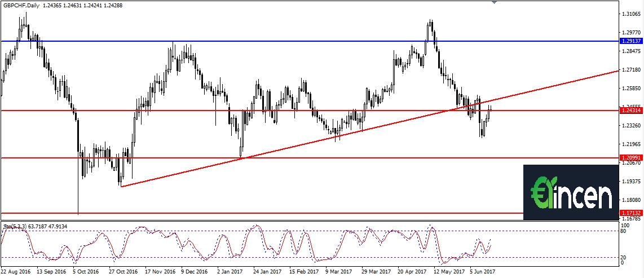Click the 15 Feb 2017 date label
Screen dimensions: 644x278
click(304, 272)
